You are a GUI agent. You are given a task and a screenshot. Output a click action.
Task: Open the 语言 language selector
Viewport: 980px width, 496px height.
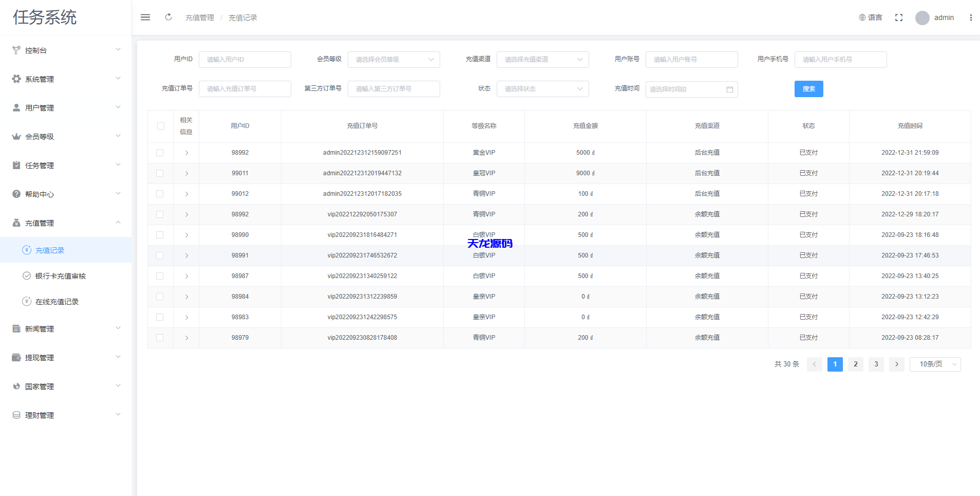pyautogui.click(x=871, y=17)
